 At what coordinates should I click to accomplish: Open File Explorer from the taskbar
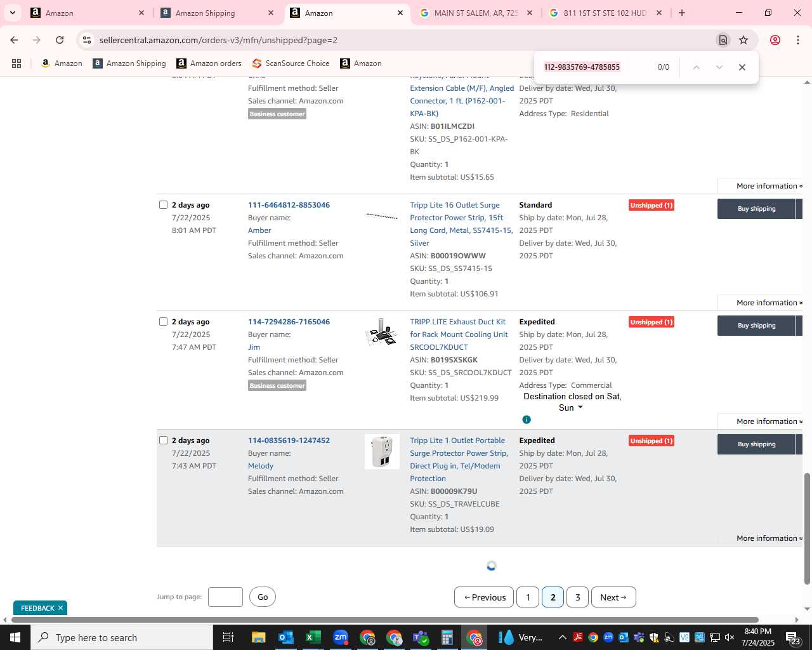click(x=258, y=637)
